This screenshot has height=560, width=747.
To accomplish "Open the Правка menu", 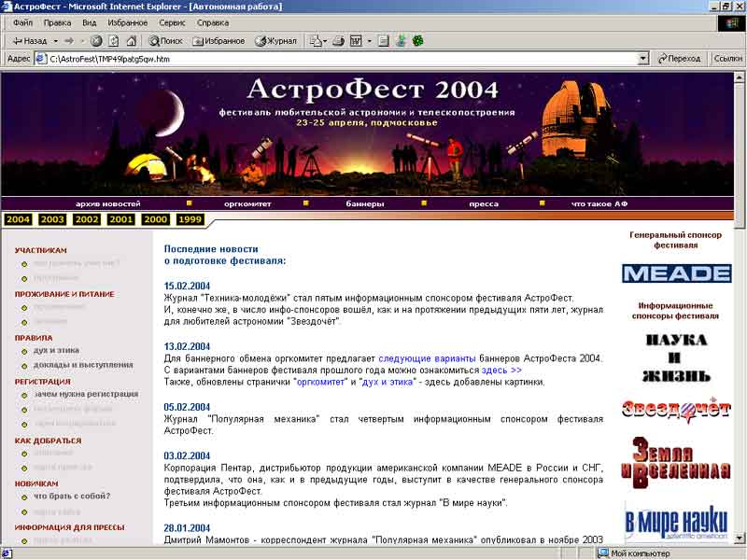I will (x=57, y=22).
